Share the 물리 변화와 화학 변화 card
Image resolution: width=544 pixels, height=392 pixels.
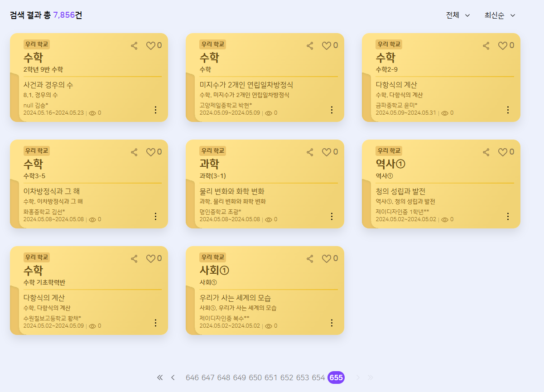click(x=310, y=152)
